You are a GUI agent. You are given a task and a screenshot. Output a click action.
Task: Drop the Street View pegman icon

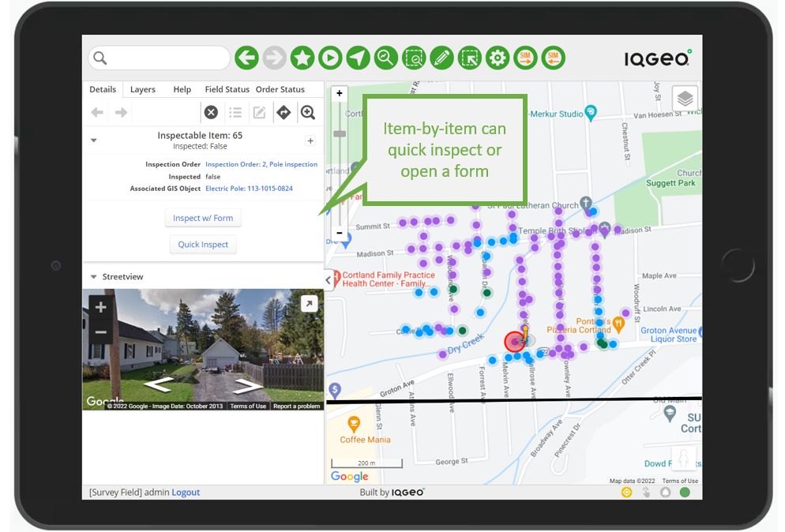(683, 459)
